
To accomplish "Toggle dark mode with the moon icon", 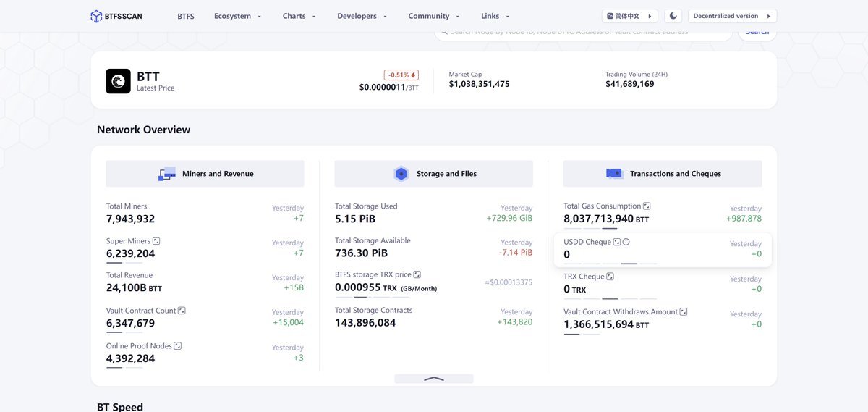I will tap(673, 16).
